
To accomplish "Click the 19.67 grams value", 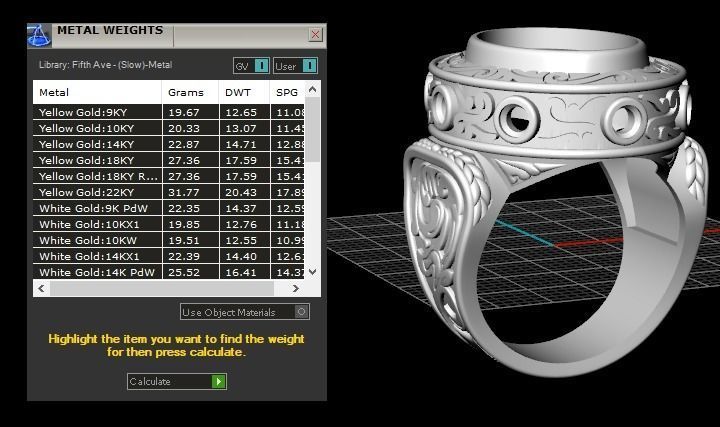I will [x=184, y=112].
